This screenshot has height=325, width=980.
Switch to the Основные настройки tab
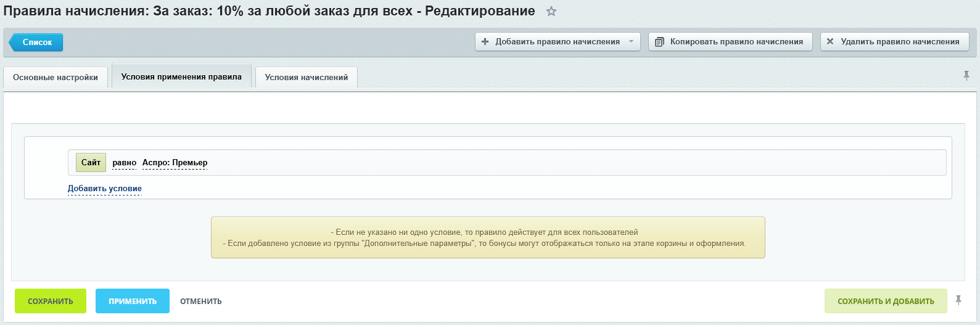[x=56, y=78]
